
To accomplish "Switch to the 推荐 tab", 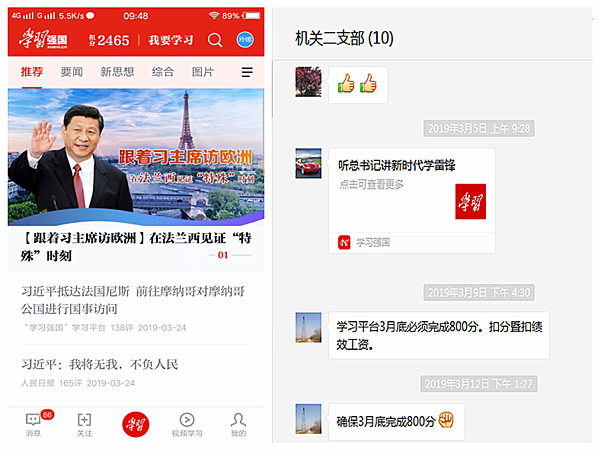I will pos(32,72).
